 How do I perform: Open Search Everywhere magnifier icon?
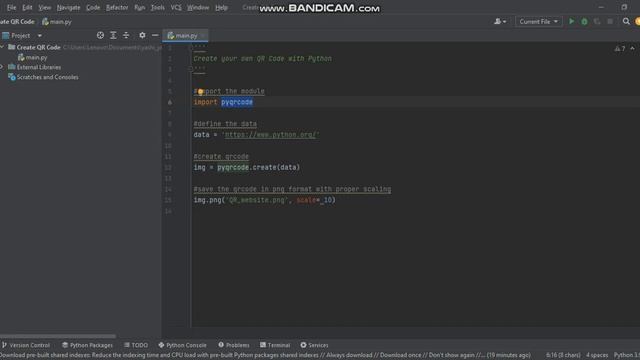(626, 21)
